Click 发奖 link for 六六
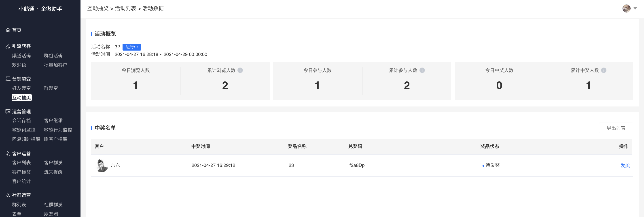The image size is (644, 217). (x=625, y=166)
